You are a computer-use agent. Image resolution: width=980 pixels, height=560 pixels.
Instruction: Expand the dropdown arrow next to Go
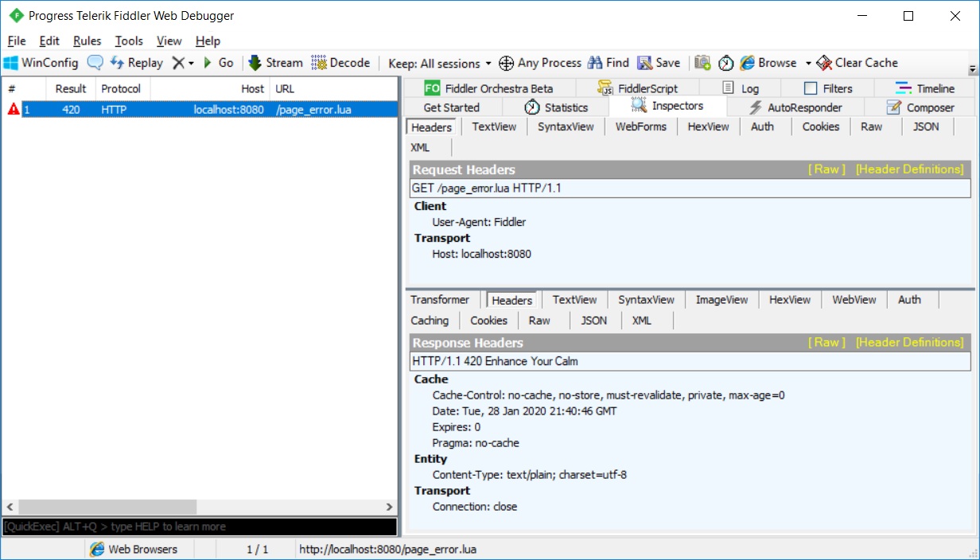(x=190, y=62)
